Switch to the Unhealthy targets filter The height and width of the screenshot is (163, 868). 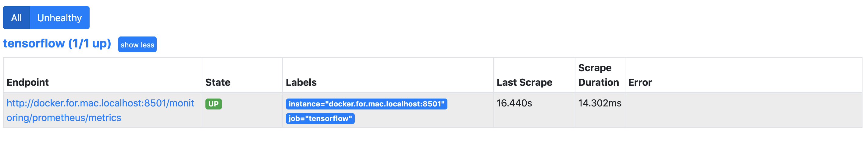[x=60, y=18]
